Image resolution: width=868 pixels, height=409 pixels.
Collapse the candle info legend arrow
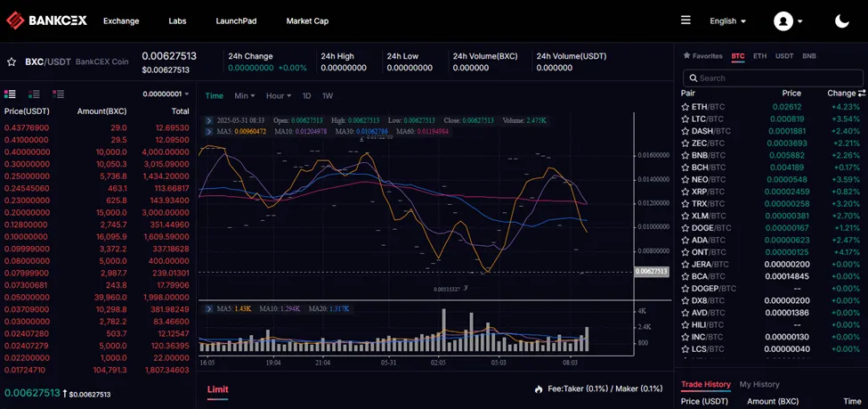click(208, 120)
